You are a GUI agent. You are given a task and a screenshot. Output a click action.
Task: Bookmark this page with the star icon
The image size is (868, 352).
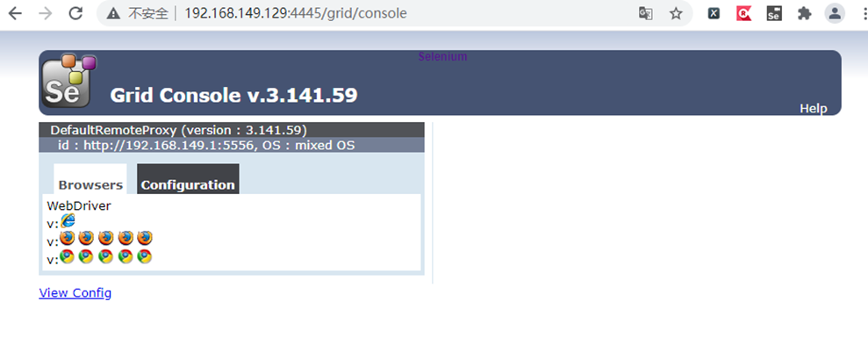[x=676, y=13]
